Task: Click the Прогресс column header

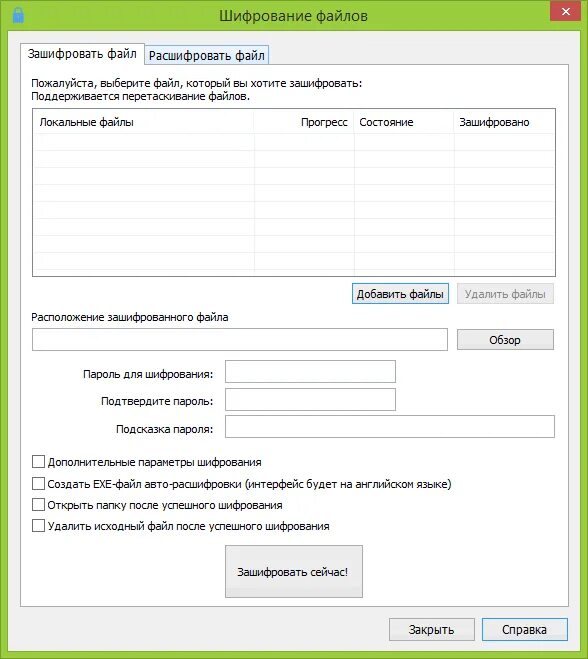Action: (304, 122)
